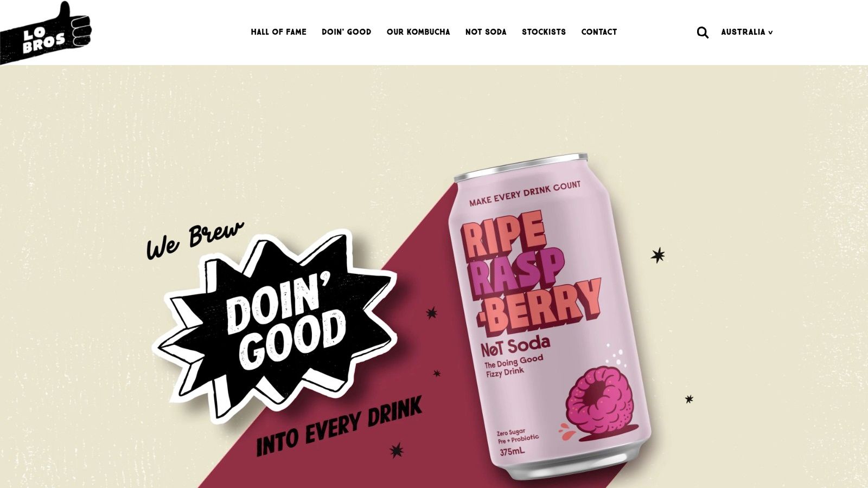Viewport: 868px width, 488px height.
Task: Click the Lo Bros thumbs-up logo
Action: click(46, 34)
